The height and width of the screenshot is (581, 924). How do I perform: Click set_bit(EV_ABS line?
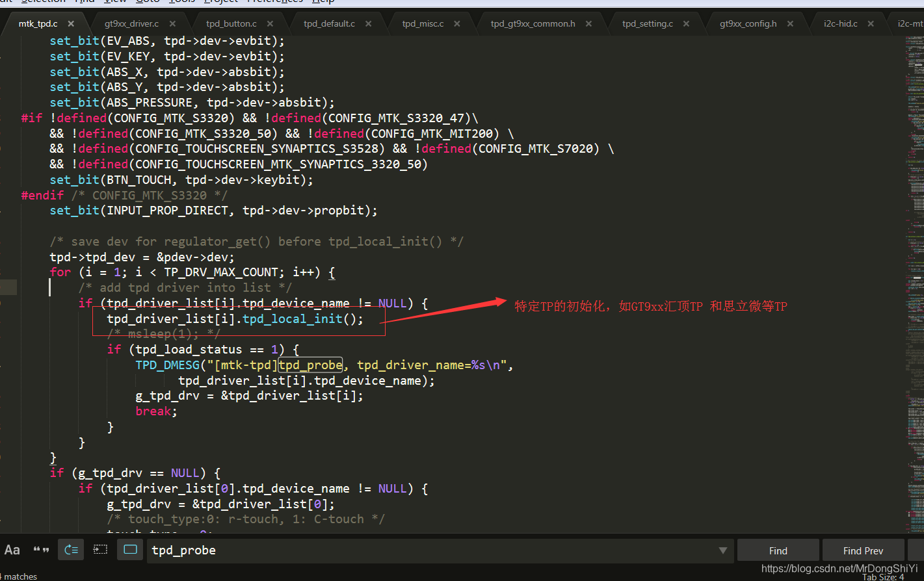(167, 41)
